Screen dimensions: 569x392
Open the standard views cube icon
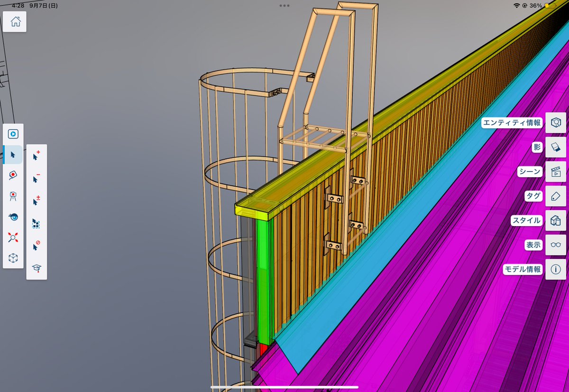point(13,258)
